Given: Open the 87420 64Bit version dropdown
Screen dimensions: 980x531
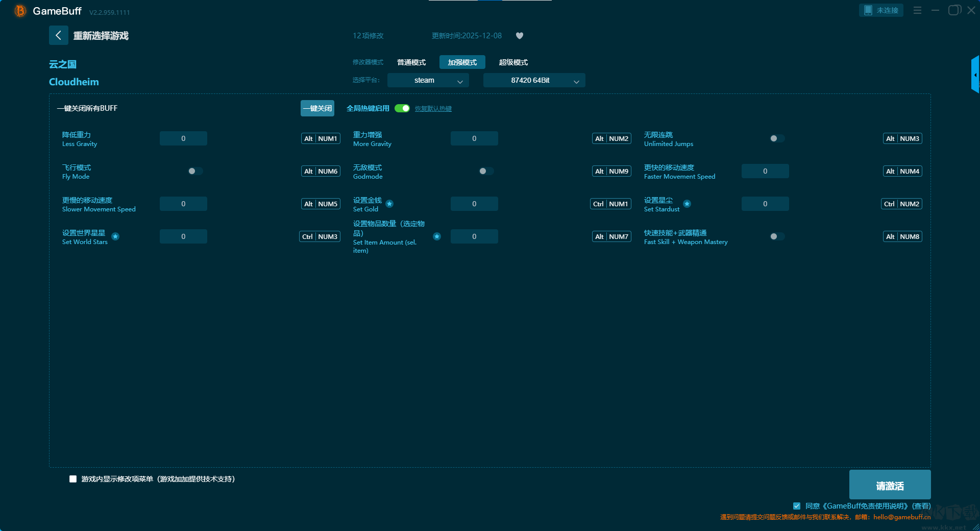Looking at the screenshot, I should tap(534, 80).
